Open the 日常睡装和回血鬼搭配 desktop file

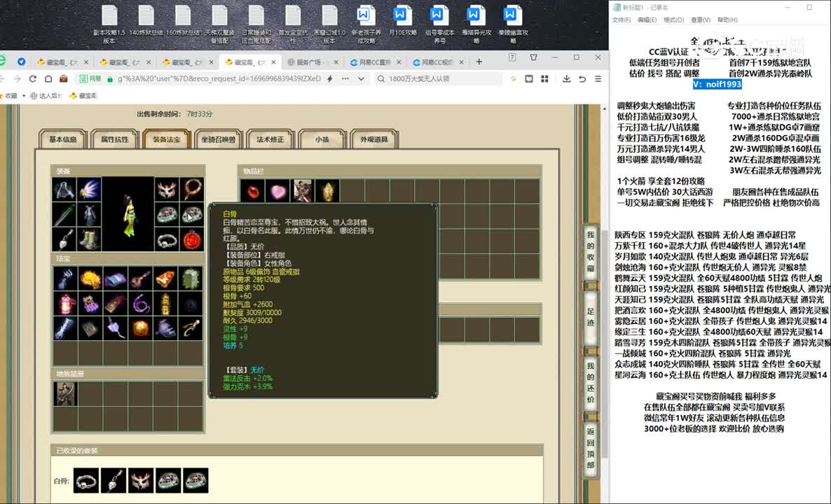tap(256, 24)
